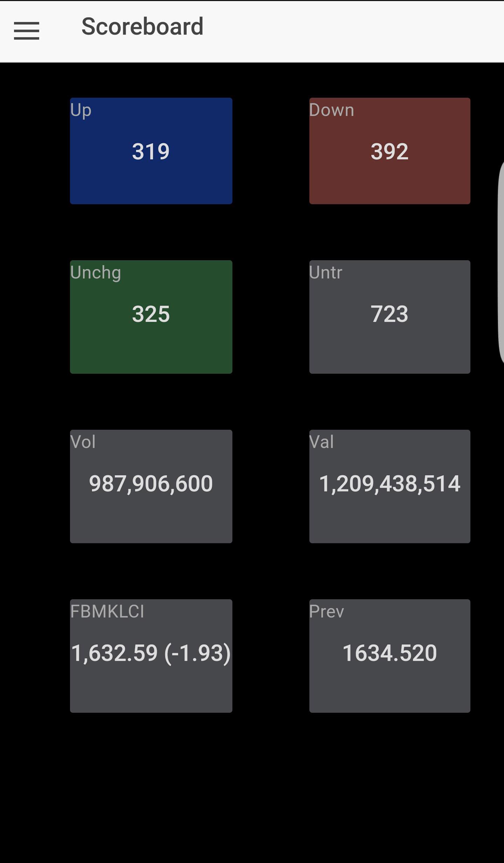504x863 pixels.
Task: Click the 1634.520 previous close number
Action: (x=390, y=653)
